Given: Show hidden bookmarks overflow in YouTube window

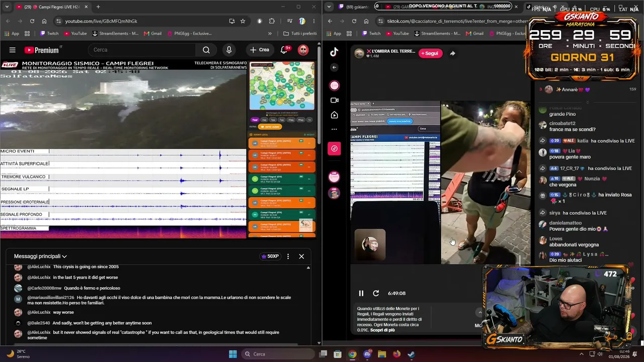Looking at the screenshot, I should pyautogui.click(x=270, y=34).
